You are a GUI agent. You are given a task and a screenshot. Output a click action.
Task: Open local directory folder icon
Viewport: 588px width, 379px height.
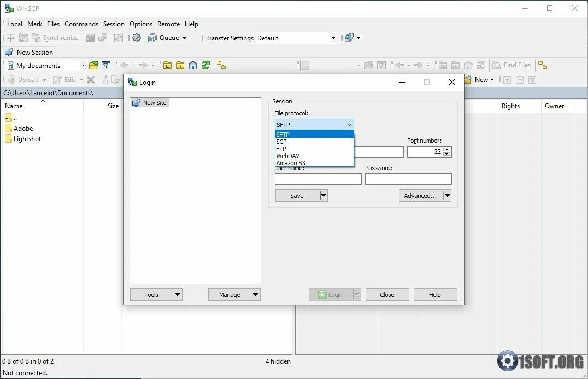click(x=93, y=65)
